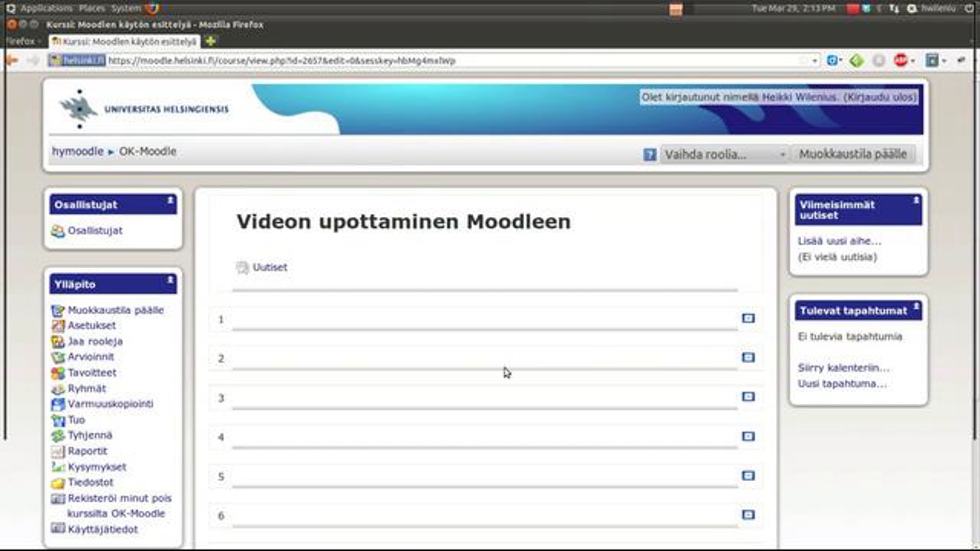Click the Firefox launcher icon in top panel
The image size is (980, 551).
[153, 8]
